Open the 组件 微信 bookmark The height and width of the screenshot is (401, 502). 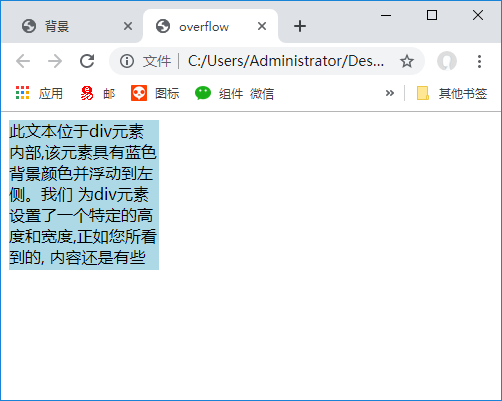coord(234,93)
